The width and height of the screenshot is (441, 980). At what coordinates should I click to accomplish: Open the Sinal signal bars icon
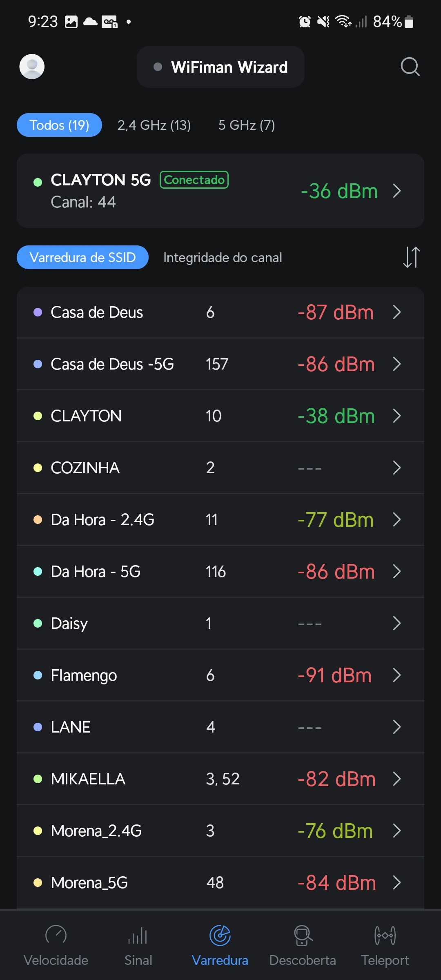click(x=138, y=935)
